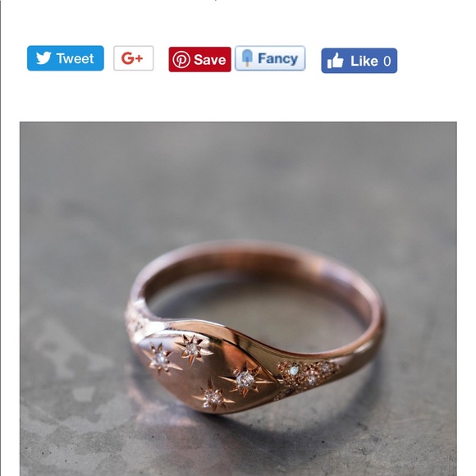Click the Twitter bird icon
476x476 pixels.
(43, 58)
